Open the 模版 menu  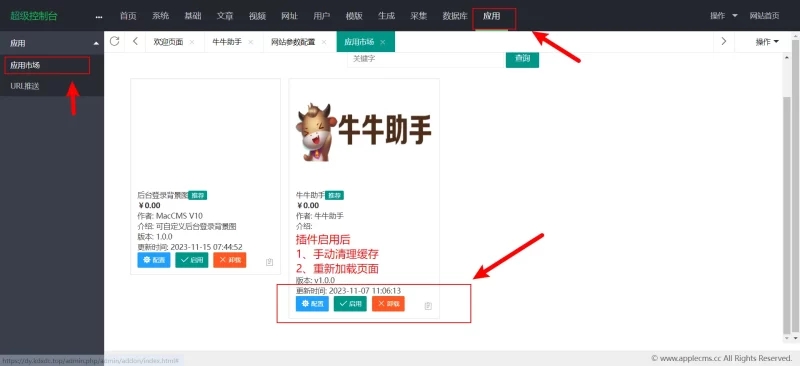click(x=354, y=16)
